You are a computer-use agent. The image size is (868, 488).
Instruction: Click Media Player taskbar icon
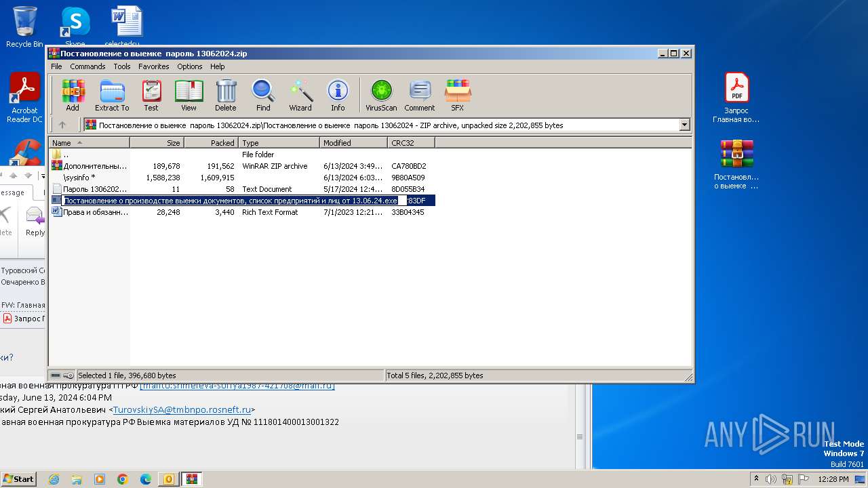click(x=100, y=479)
